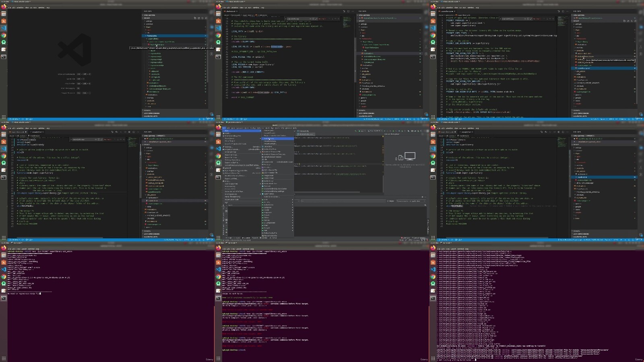This screenshot has width=644, height=362.
Task: Select highlighted file row in the PRODUCT_PACKAGES window's Explorer
Action: point(604,68)
